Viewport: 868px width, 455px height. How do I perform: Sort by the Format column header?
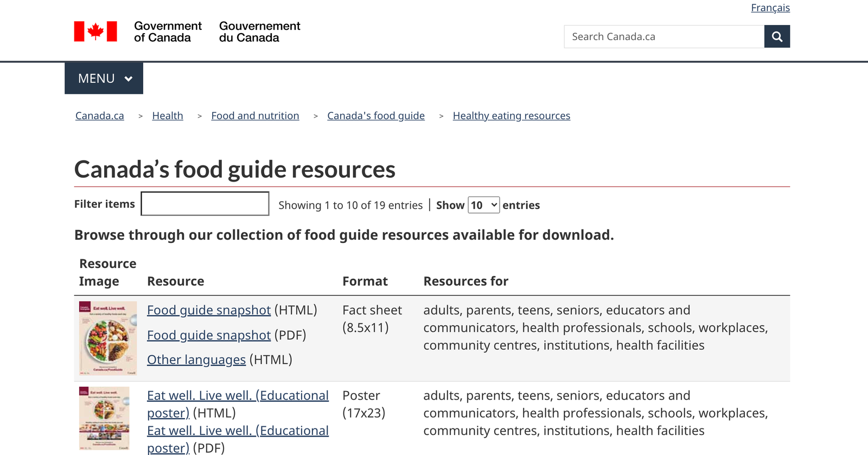[x=365, y=281]
